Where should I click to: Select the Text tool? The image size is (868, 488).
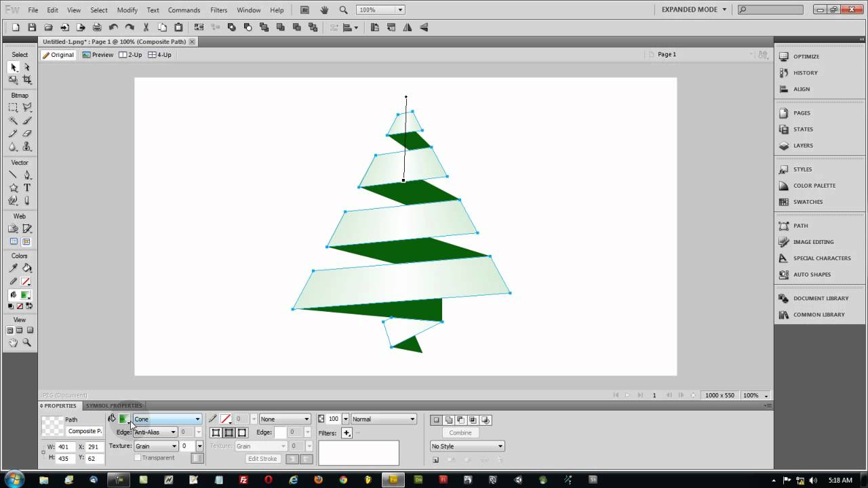27,188
